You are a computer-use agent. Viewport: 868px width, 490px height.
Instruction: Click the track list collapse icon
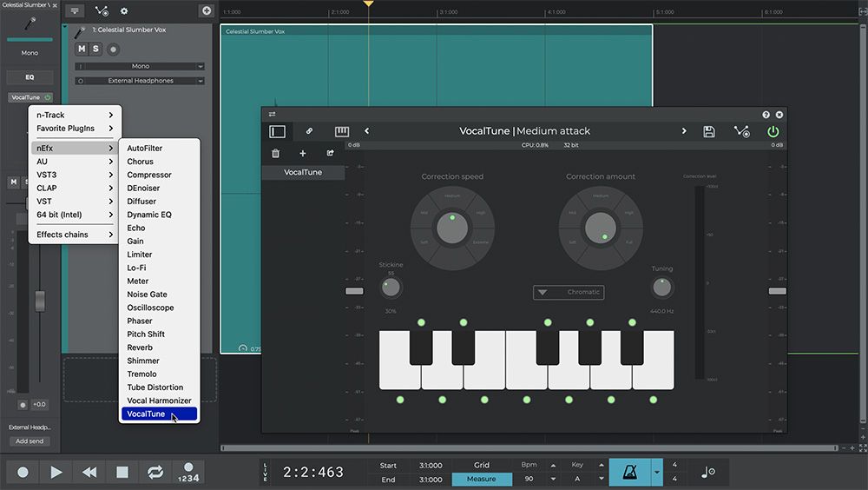(x=74, y=10)
